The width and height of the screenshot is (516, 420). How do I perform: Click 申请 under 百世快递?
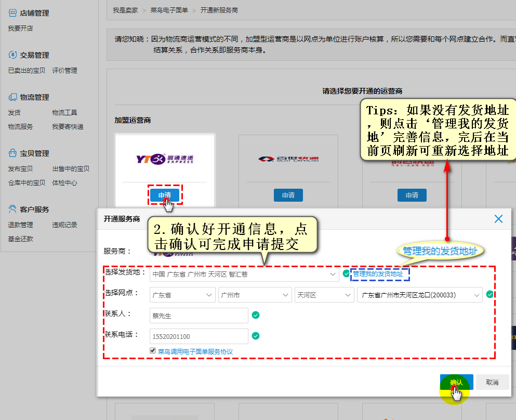(x=288, y=195)
